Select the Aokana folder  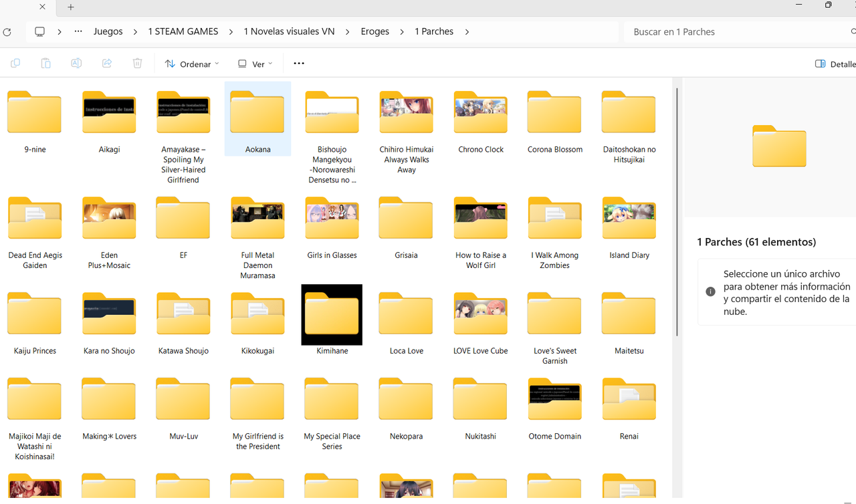point(257,119)
